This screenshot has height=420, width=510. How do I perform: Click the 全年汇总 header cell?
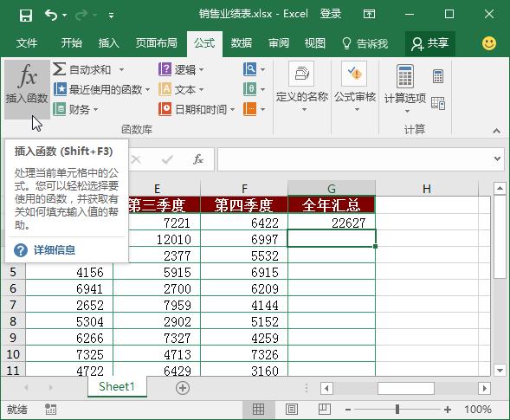[332, 205]
